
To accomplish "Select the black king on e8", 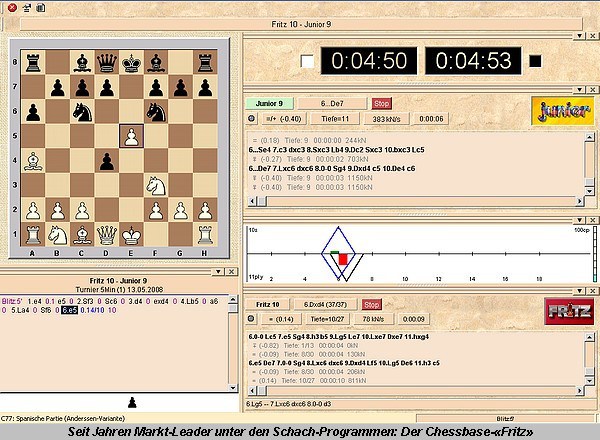I will pos(131,62).
